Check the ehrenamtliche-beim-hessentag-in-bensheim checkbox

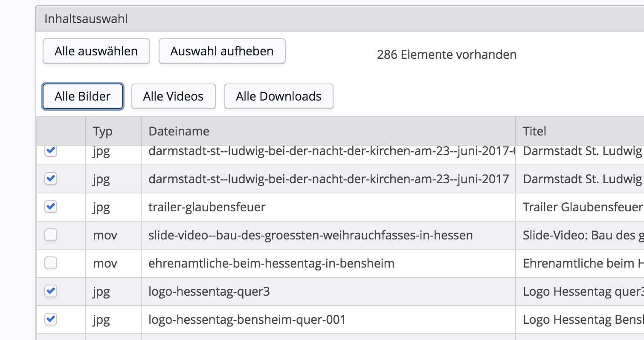click(x=50, y=263)
